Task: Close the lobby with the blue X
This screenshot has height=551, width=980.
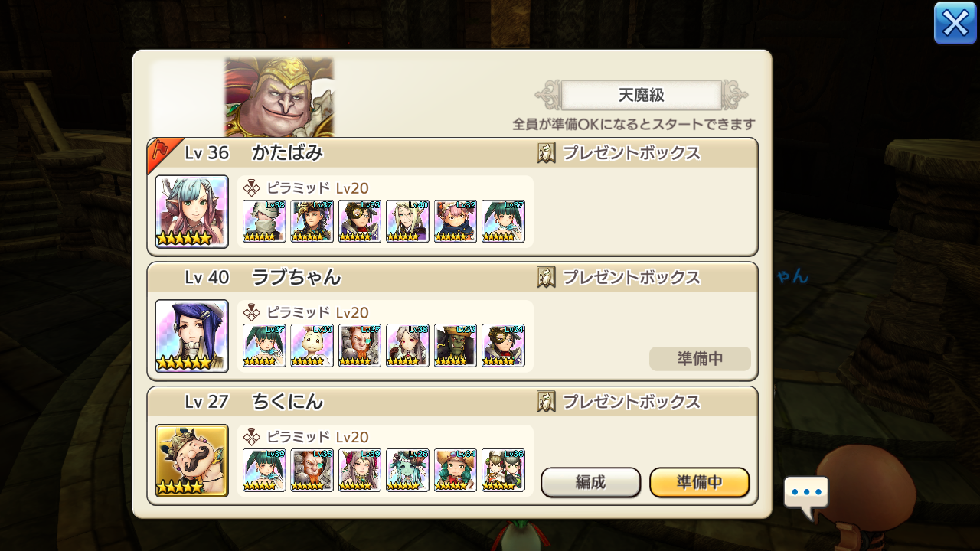Action: tap(955, 23)
